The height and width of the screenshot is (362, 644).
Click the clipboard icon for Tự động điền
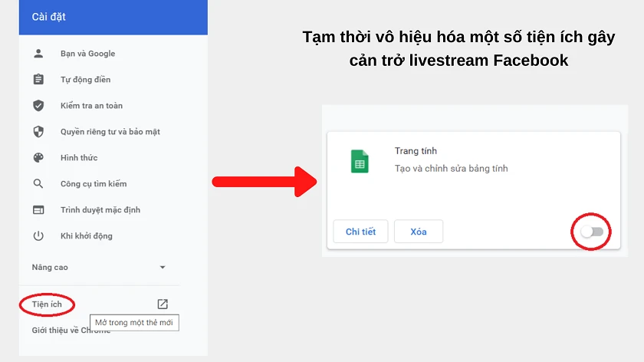(38, 79)
